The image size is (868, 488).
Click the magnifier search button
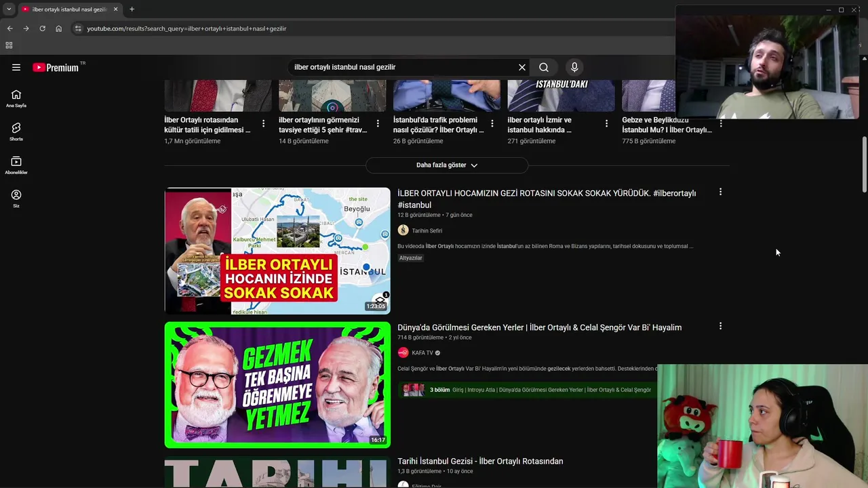[544, 67]
